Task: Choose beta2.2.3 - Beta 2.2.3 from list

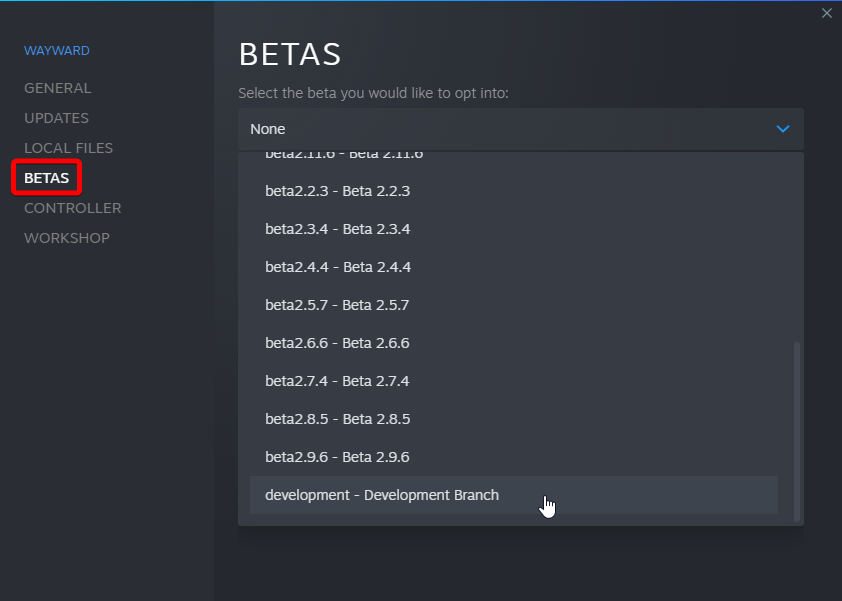Action: [x=338, y=191]
